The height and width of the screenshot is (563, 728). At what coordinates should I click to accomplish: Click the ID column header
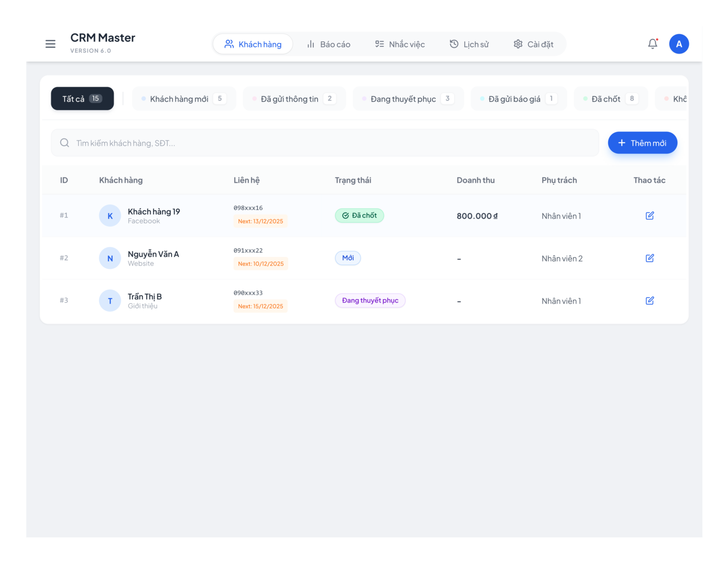coord(64,180)
